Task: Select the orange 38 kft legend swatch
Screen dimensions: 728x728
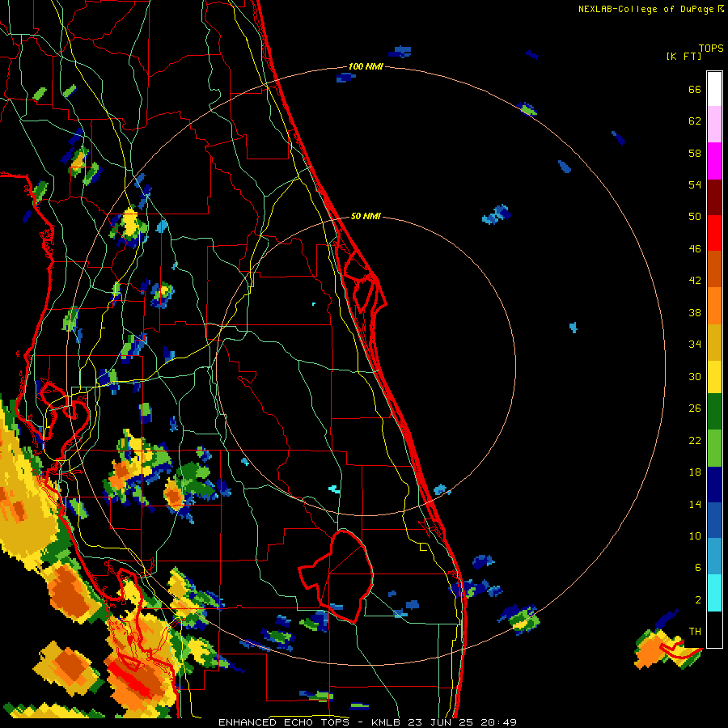Action: tap(714, 306)
